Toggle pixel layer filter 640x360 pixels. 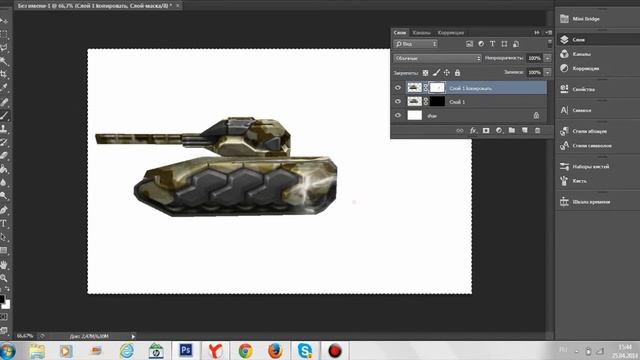tap(469, 44)
